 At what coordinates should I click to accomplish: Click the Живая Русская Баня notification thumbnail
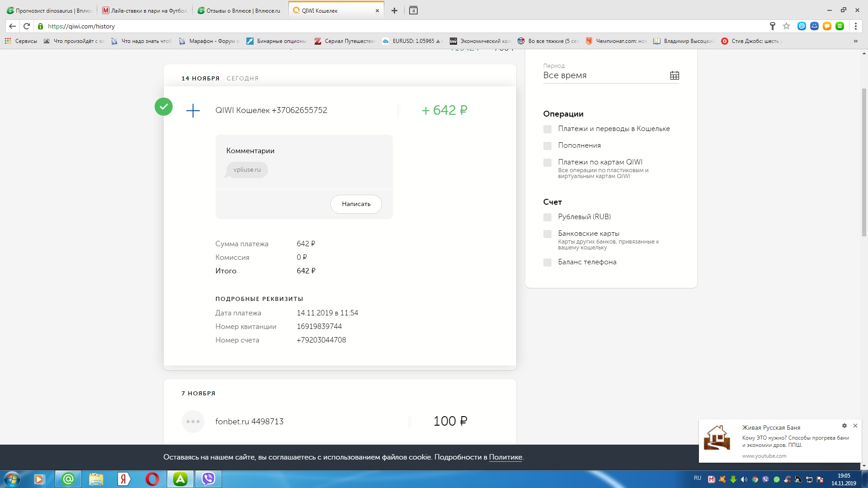(x=717, y=437)
